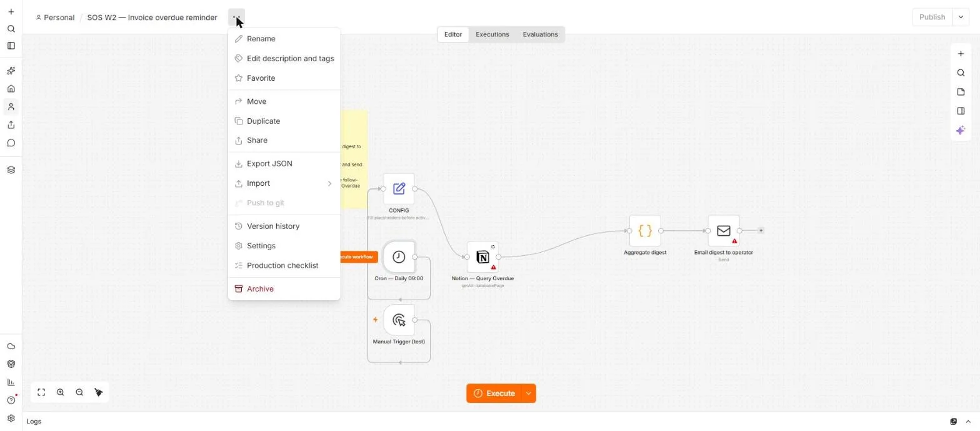The image size is (980, 431).
Task: Choose Rename from the workflow menu
Action: (x=284, y=39)
